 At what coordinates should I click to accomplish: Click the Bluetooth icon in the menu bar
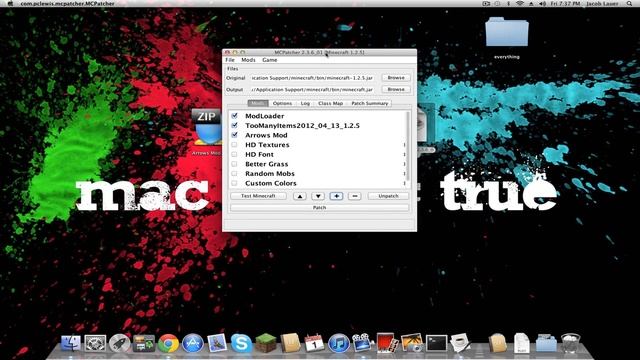509,3
